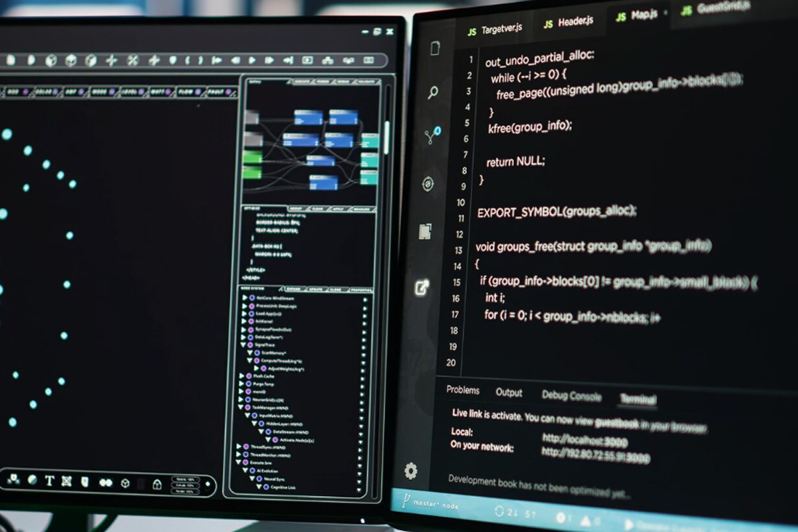Click the padlock icon in the bottom toolbar
Viewport: 798px width, 532px height.
157,484
